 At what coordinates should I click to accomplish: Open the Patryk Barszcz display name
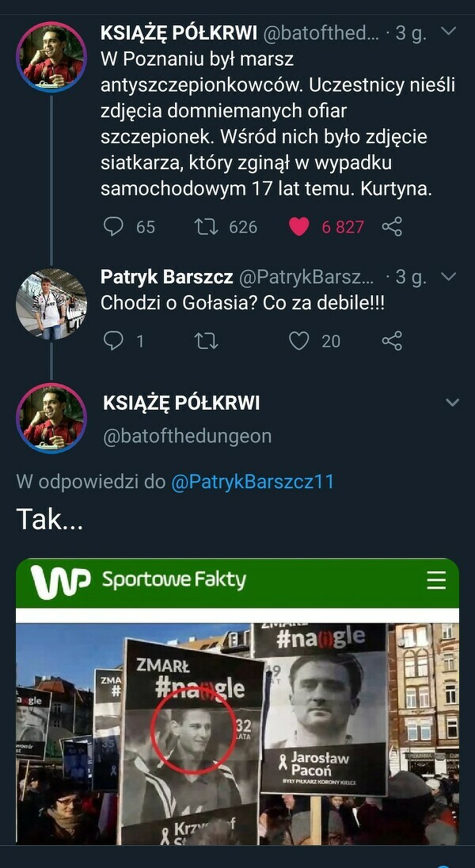click(x=166, y=277)
